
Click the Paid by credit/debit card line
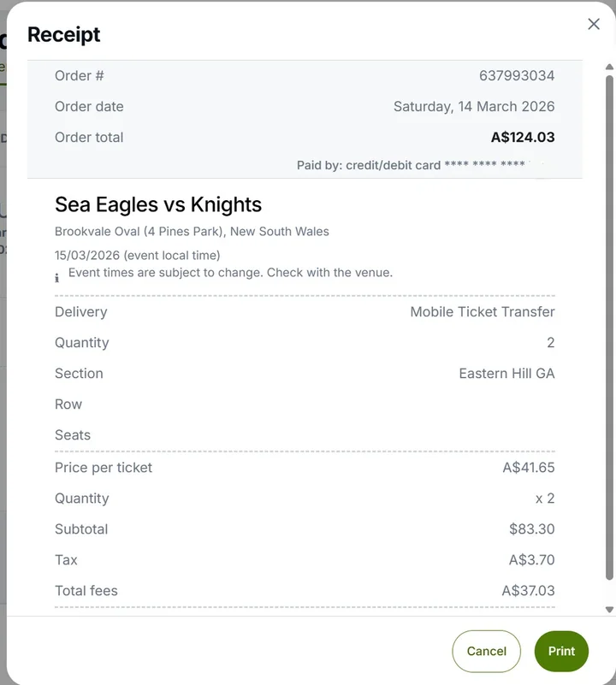tap(411, 165)
